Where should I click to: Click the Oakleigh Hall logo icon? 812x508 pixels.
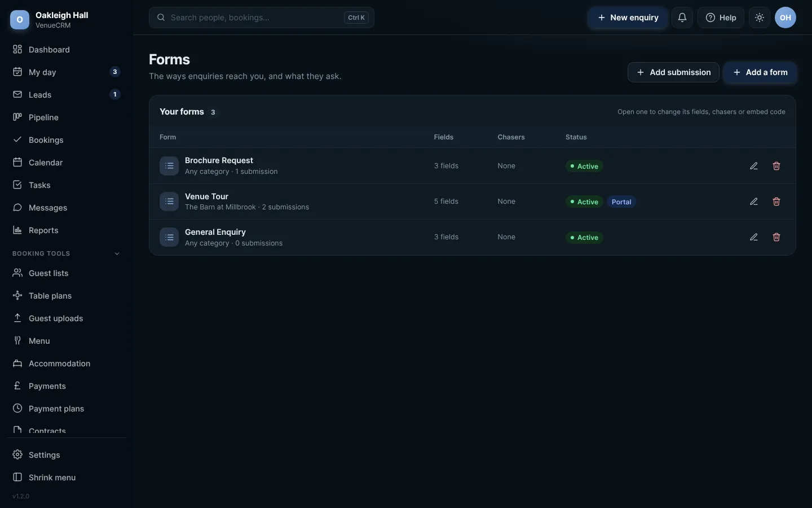pos(20,20)
